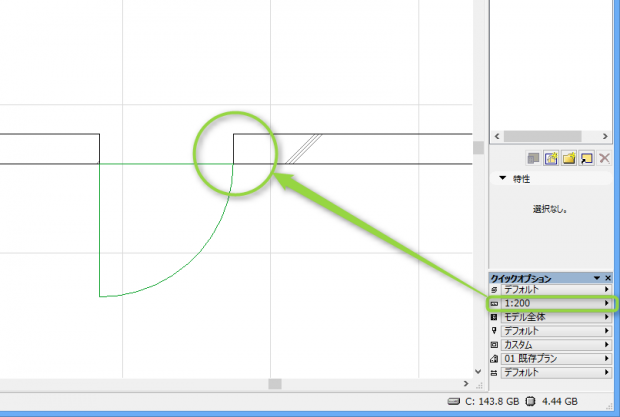Open the pen set デフォルト dropdown
The height and width of the screenshot is (417, 620).
click(x=556, y=331)
